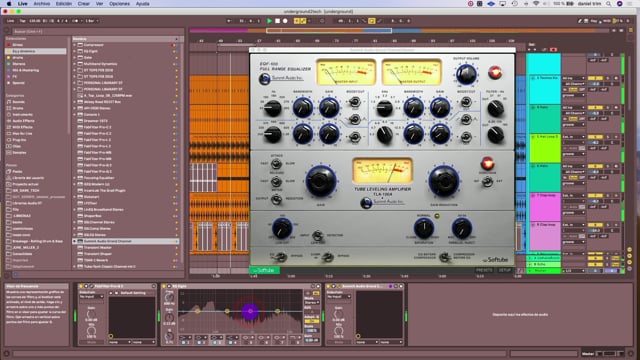
Task: Click the red power lamp on the equalizer
Action: pos(495,72)
